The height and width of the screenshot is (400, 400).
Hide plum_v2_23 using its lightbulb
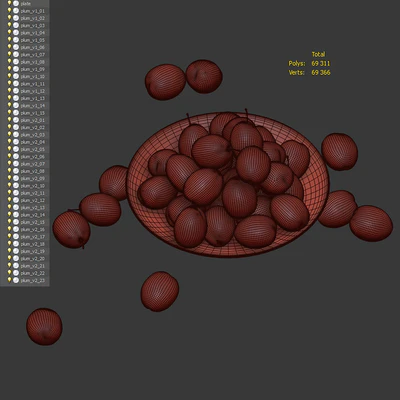point(9,280)
